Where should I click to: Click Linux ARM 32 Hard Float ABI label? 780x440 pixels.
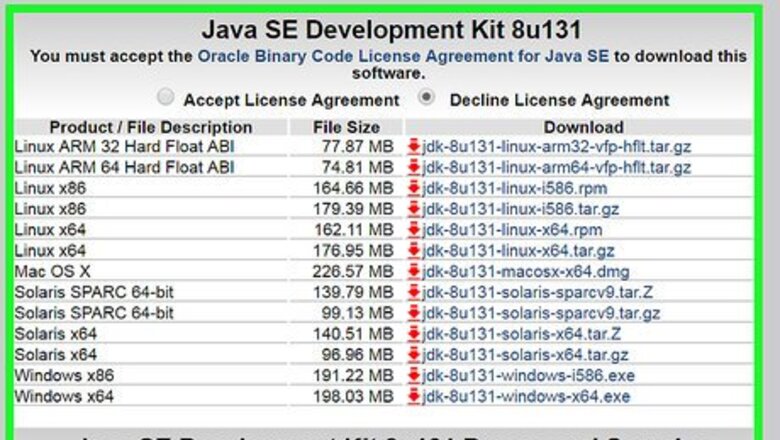pyautogui.click(x=124, y=147)
